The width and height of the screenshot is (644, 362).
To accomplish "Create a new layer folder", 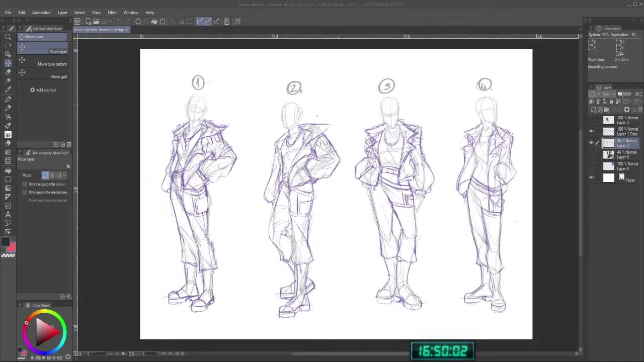I will pyautogui.click(x=607, y=110).
